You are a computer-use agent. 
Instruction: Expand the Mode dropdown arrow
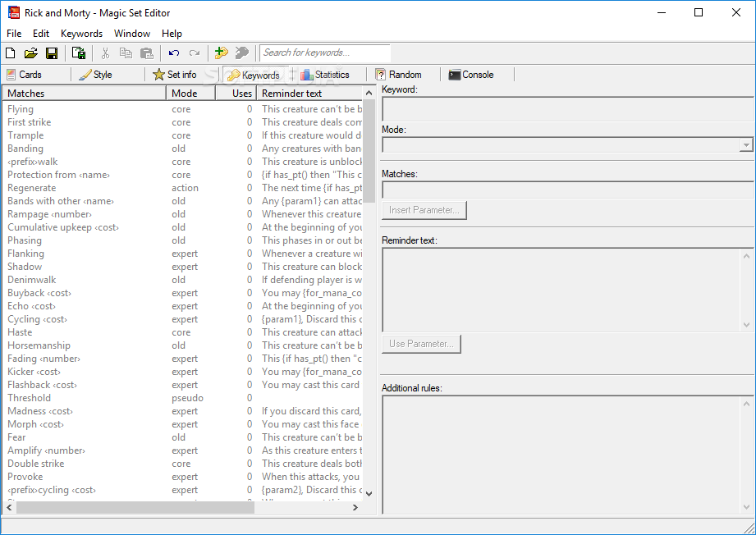(x=746, y=144)
